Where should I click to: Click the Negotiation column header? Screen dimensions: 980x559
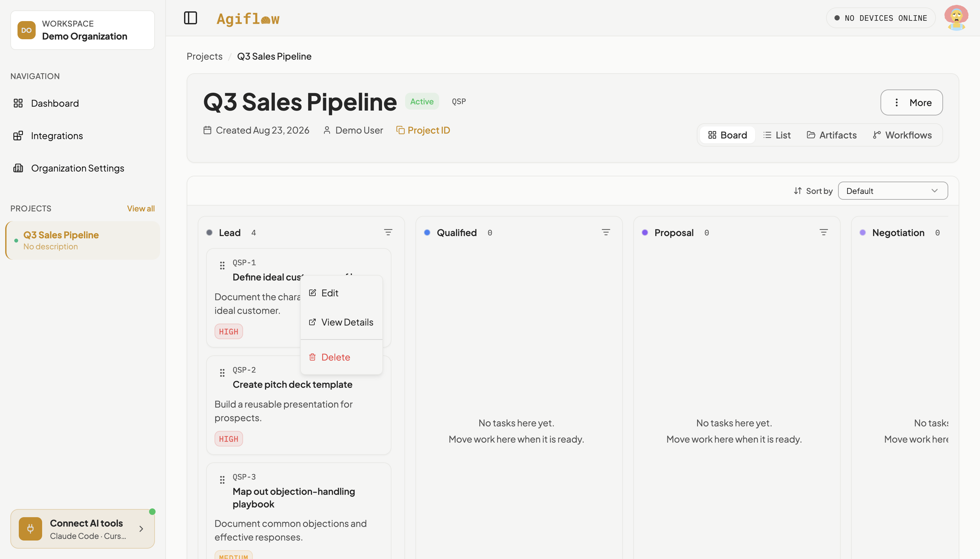[898, 232]
